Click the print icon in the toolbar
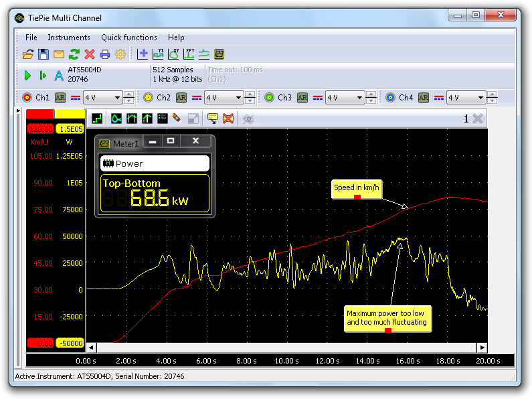 [x=105, y=54]
